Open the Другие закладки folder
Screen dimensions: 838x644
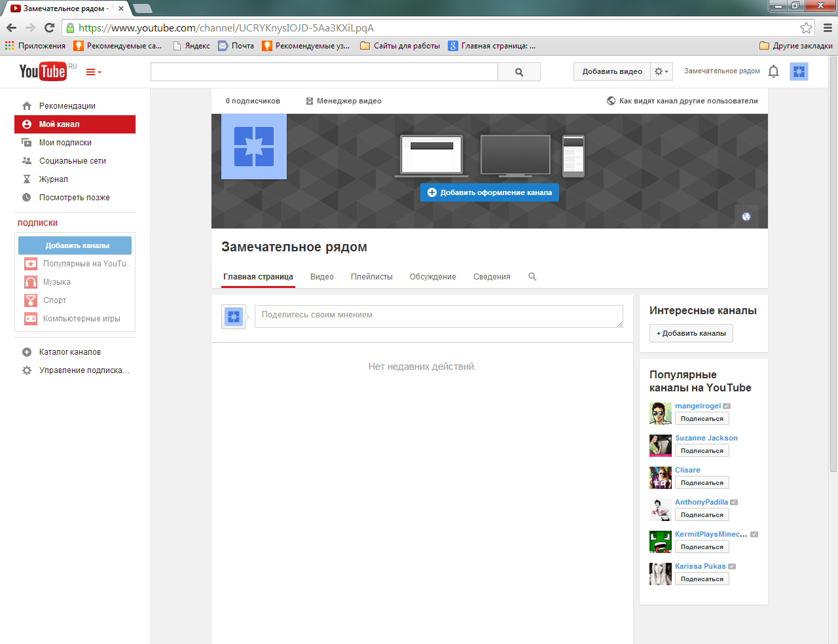point(795,46)
